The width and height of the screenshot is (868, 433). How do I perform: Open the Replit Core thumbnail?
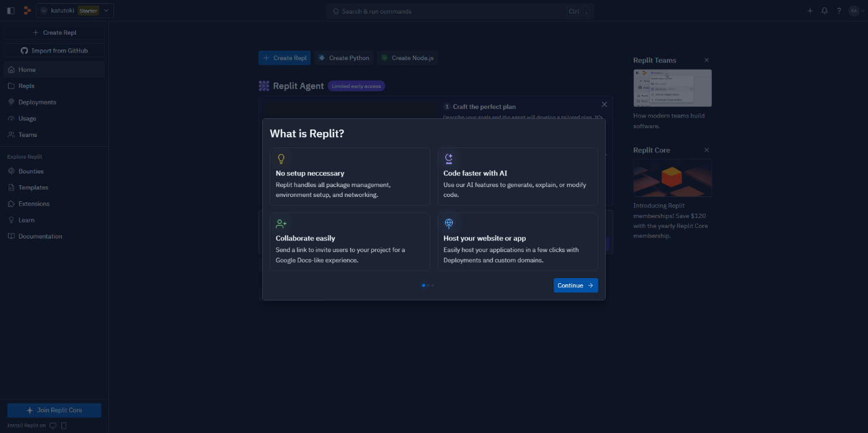673,178
